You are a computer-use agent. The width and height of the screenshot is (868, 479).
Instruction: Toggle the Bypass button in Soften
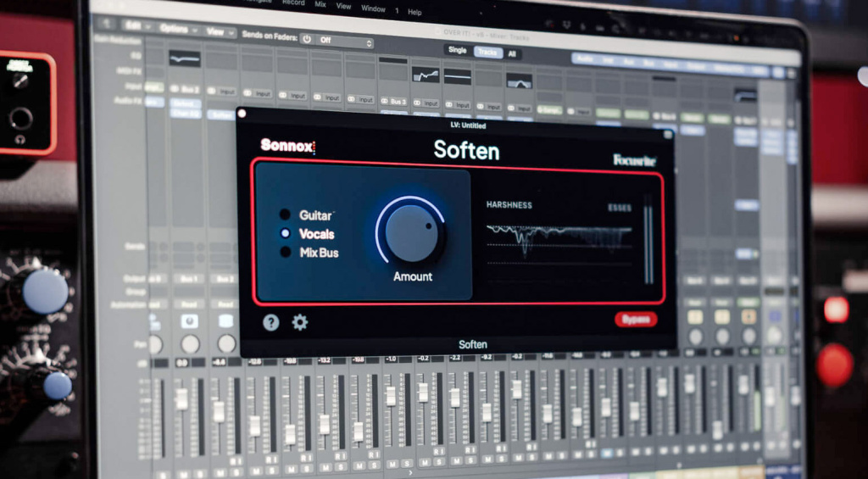636,320
